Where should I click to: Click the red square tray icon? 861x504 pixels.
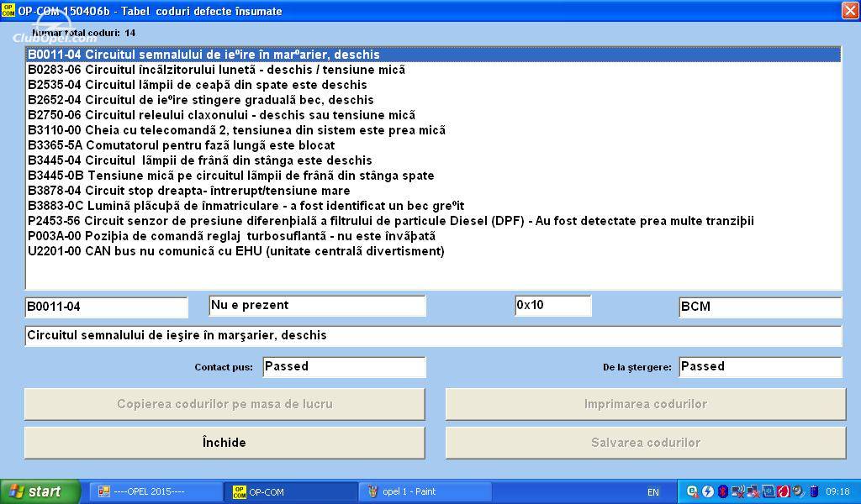pyautogui.click(x=783, y=491)
